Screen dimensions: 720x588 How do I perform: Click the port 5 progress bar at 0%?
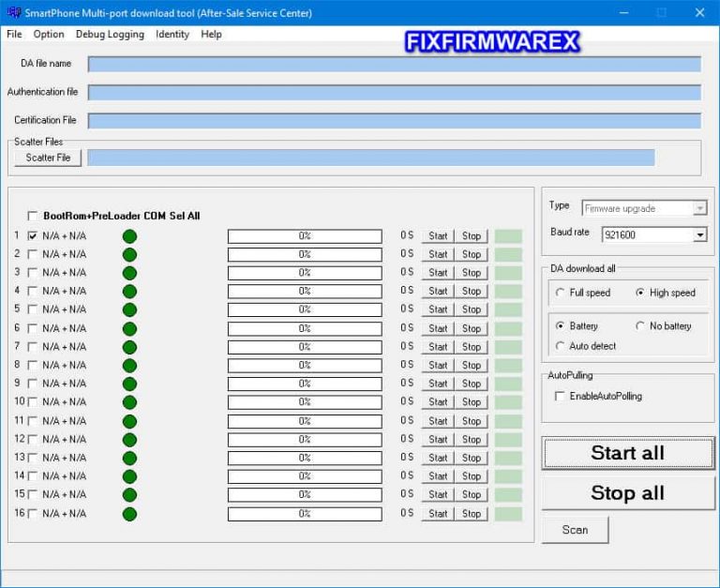pos(305,309)
